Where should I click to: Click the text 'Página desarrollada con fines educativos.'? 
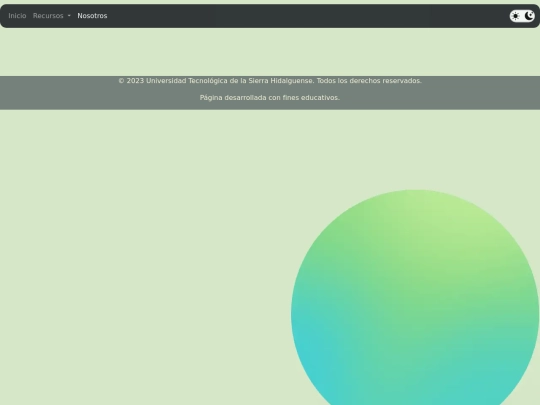[270, 98]
